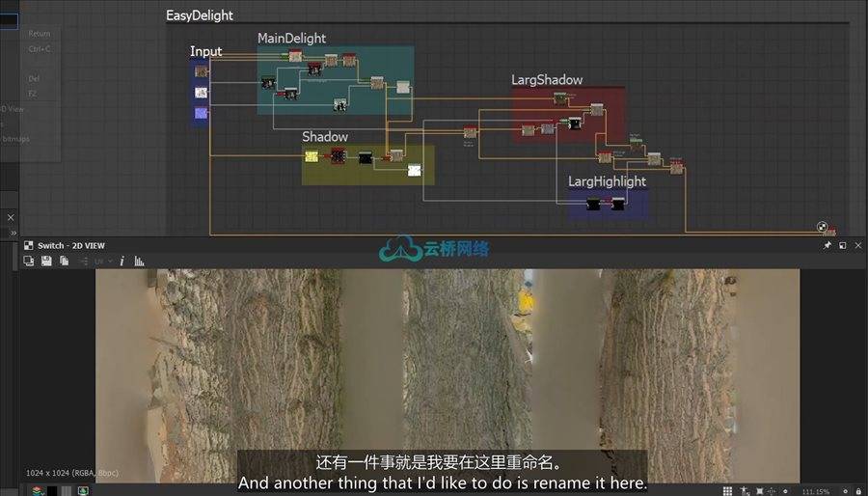Select the light gray node in MainDelight frame
The width and height of the screenshot is (868, 496).
pyautogui.click(x=403, y=87)
